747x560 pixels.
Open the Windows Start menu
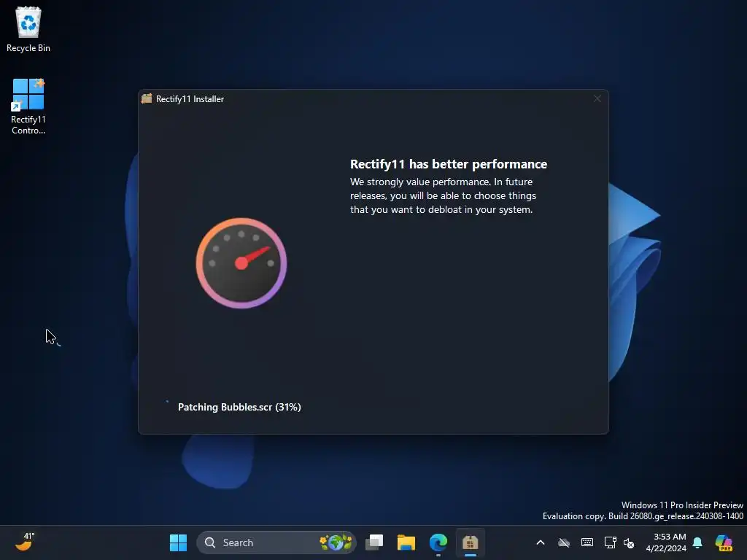pyautogui.click(x=178, y=542)
